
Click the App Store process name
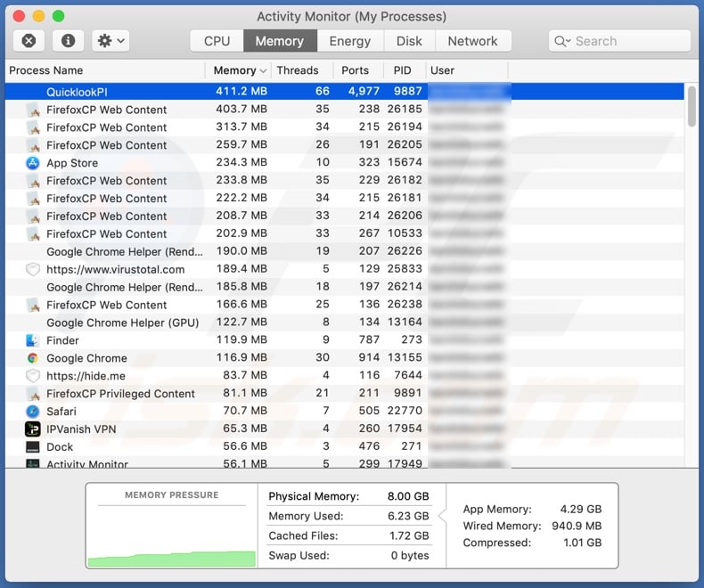72,163
